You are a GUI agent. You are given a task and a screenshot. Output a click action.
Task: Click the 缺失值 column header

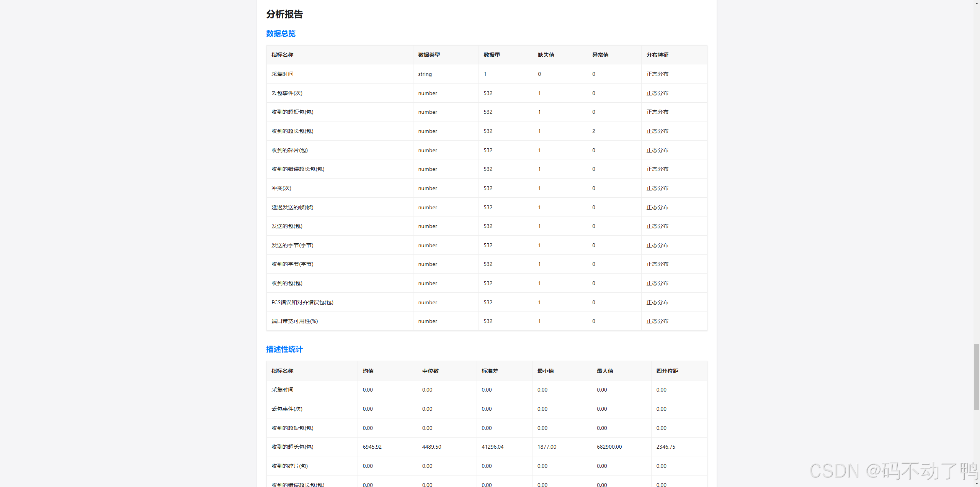coord(546,55)
